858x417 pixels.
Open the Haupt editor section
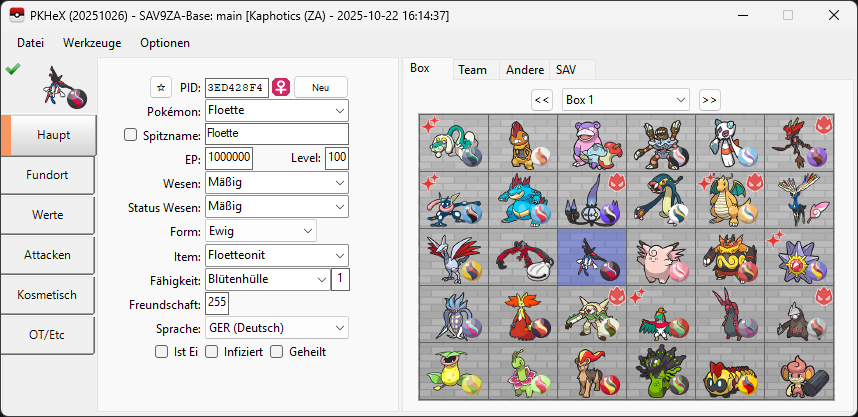pyautogui.click(x=49, y=135)
